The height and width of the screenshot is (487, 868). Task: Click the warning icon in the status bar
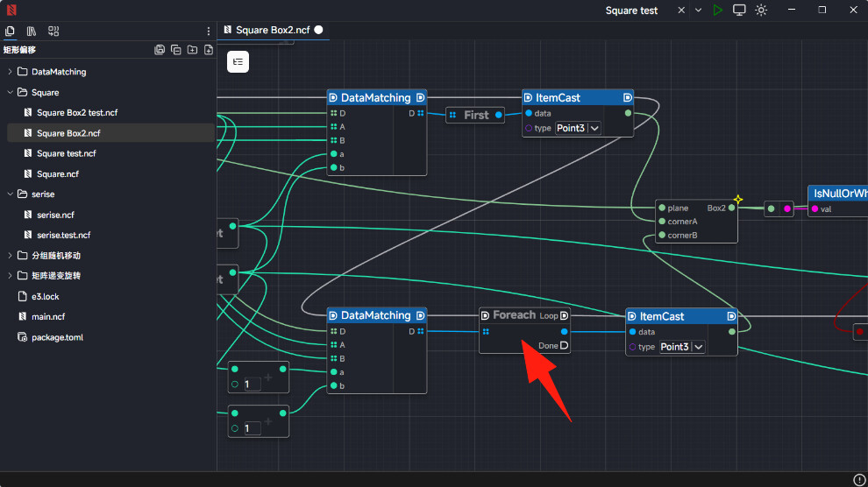click(858, 479)
